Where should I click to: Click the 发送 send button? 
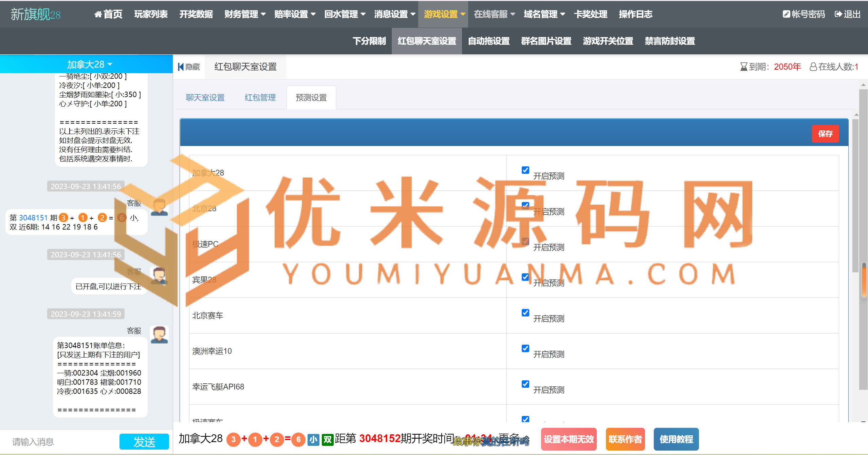(x=144, y=442)
